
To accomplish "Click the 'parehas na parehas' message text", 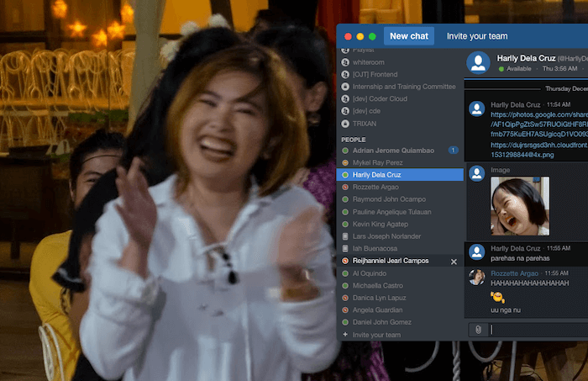I will 520,258.
